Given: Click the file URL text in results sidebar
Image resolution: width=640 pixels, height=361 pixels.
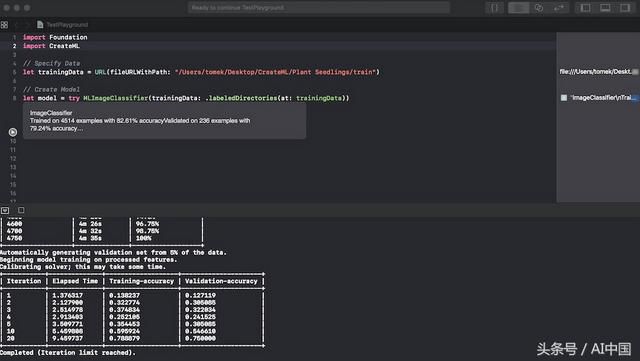Looking at the screenshot, I should [x=595, y=72].
